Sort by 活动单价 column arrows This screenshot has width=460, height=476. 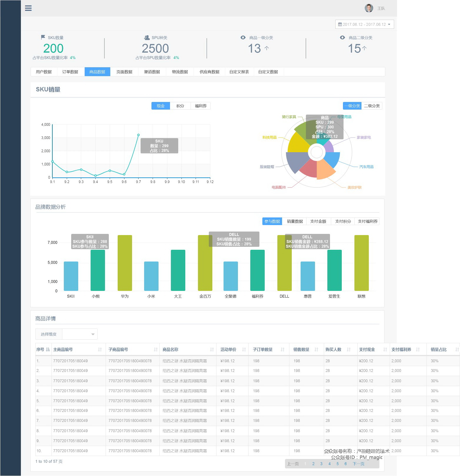(x=244, y=349)
